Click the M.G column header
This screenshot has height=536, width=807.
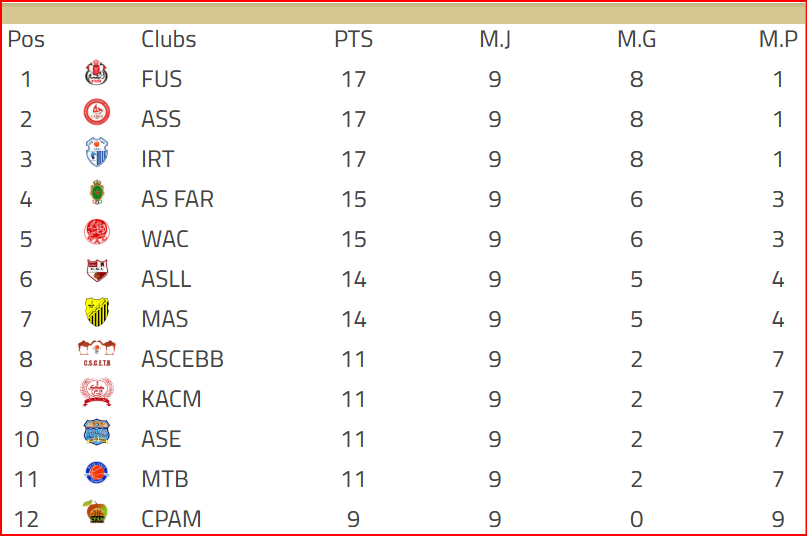(x=637, y=40)
